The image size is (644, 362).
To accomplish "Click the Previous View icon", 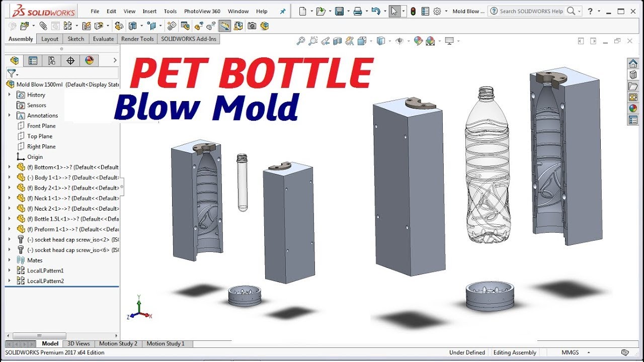I will [326, 41].
